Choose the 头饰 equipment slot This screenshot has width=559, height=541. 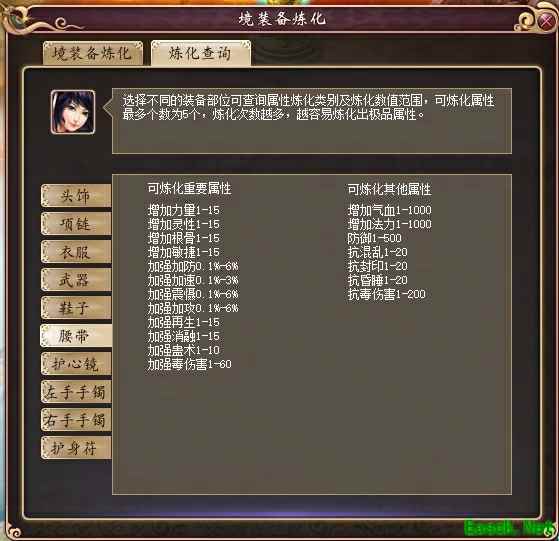pyautogui.click(x=76, y=195)
